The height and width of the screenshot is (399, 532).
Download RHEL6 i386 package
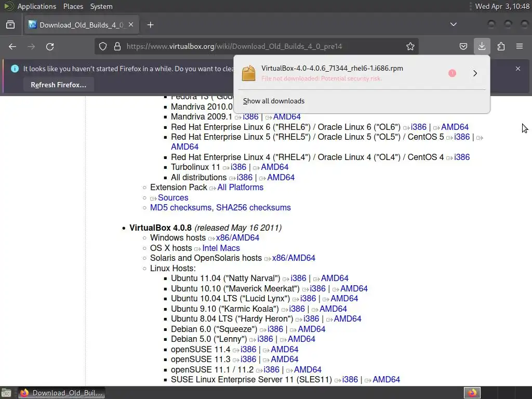click(418, 127)
